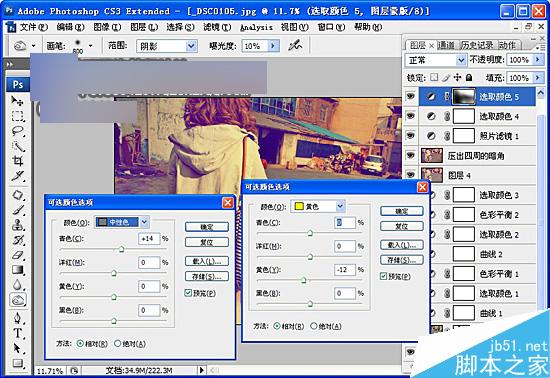This screenshot has height=378, width=550.
Task: Select the Gradient tool
Action: point(17,270)
